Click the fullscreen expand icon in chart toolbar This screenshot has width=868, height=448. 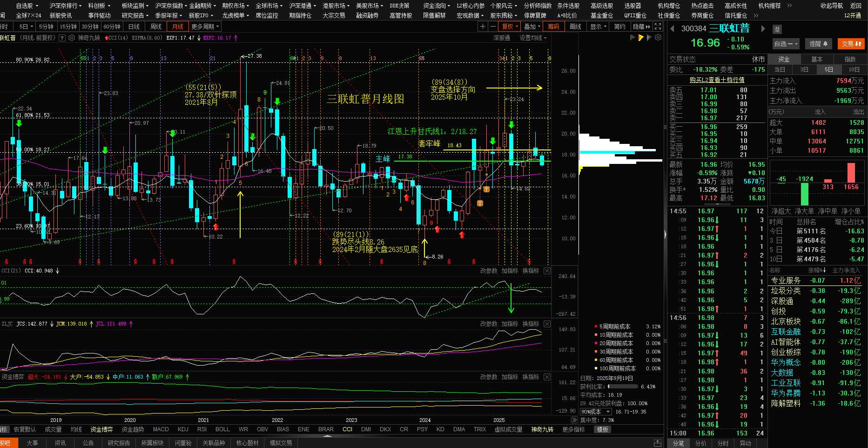point(658,27)
